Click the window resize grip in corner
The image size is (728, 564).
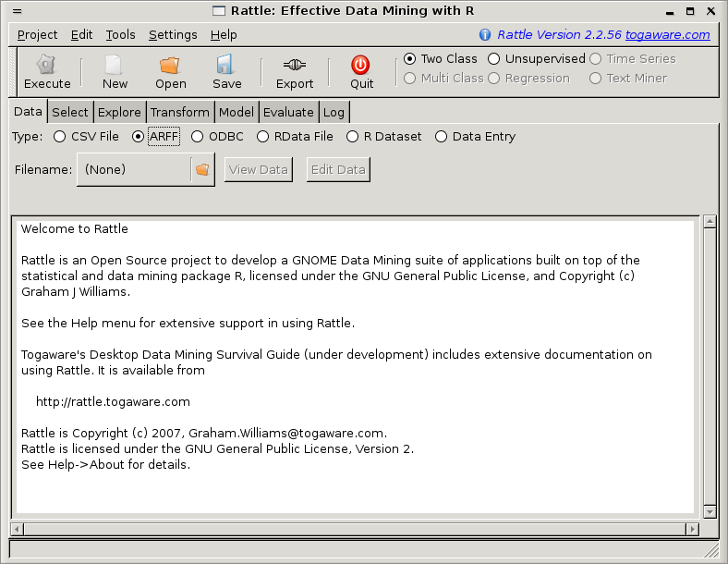coord(711,550)
